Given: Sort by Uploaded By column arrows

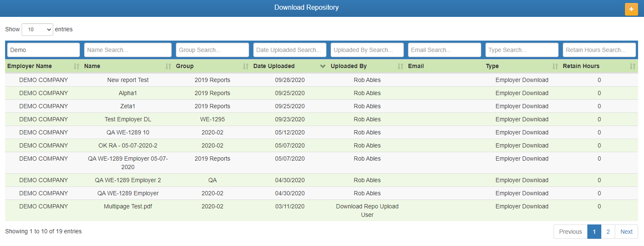Looking at the screenshot, I should 400,66.
